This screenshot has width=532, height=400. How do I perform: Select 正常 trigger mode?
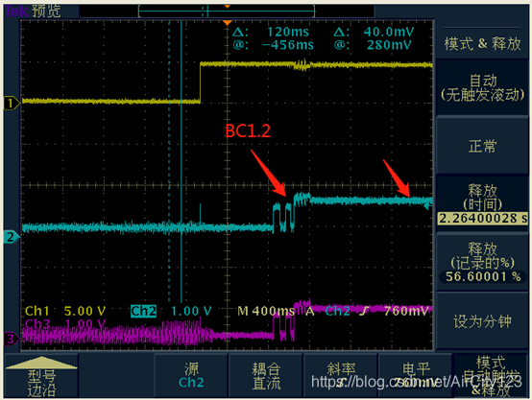(x=482, y=146)
